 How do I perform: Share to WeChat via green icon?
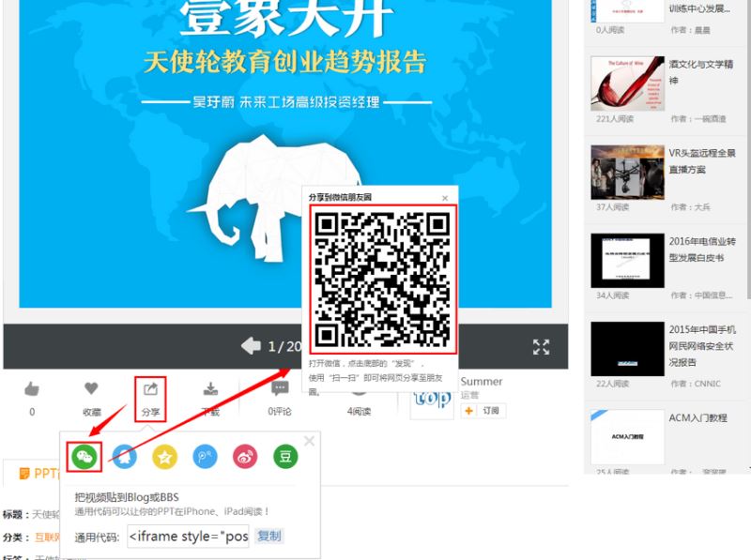[84, 458]
